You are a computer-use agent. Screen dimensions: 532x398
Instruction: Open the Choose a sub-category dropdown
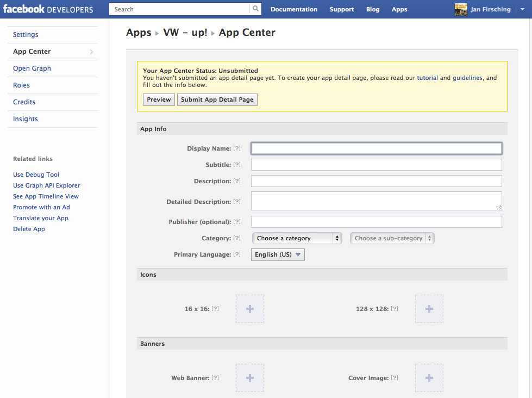tap(392, 238)
